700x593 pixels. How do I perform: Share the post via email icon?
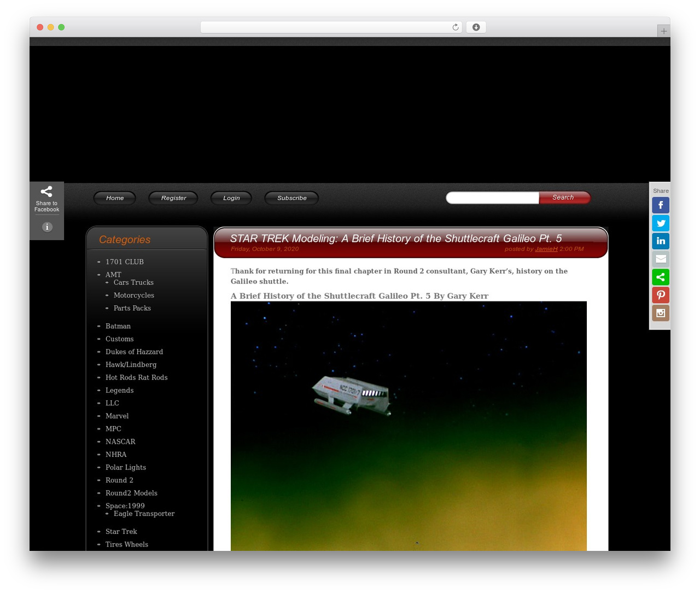tap(661, 259)
